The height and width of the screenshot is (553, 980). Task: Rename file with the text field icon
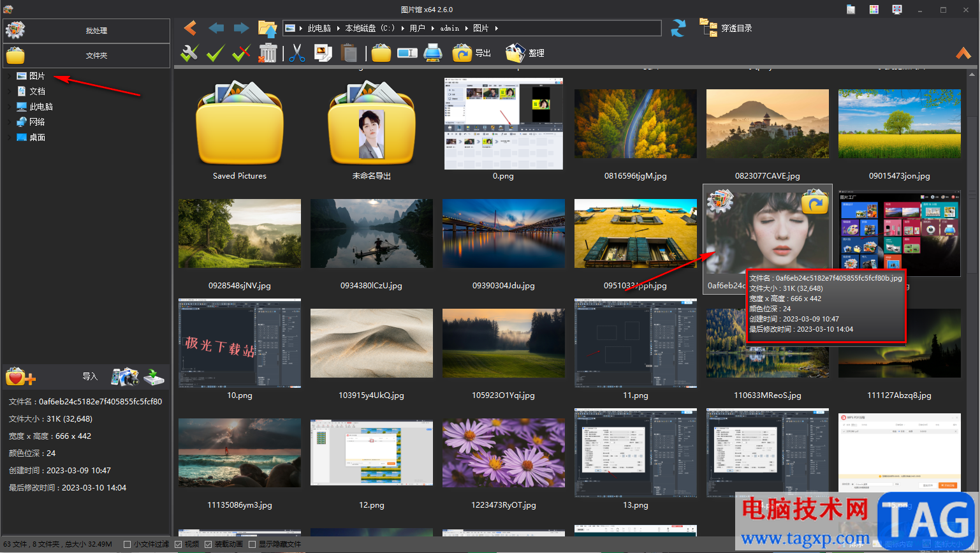coord(407,53)
